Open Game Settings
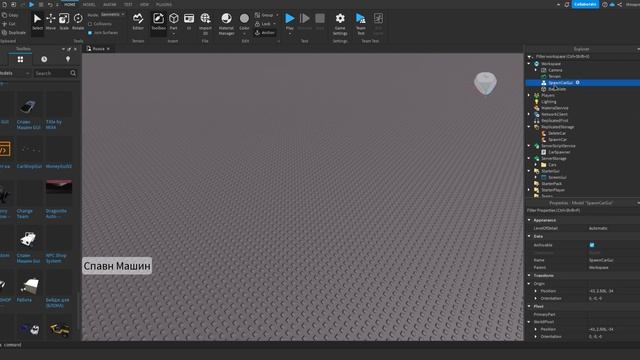Screen dimensions: 640x360 340,24
